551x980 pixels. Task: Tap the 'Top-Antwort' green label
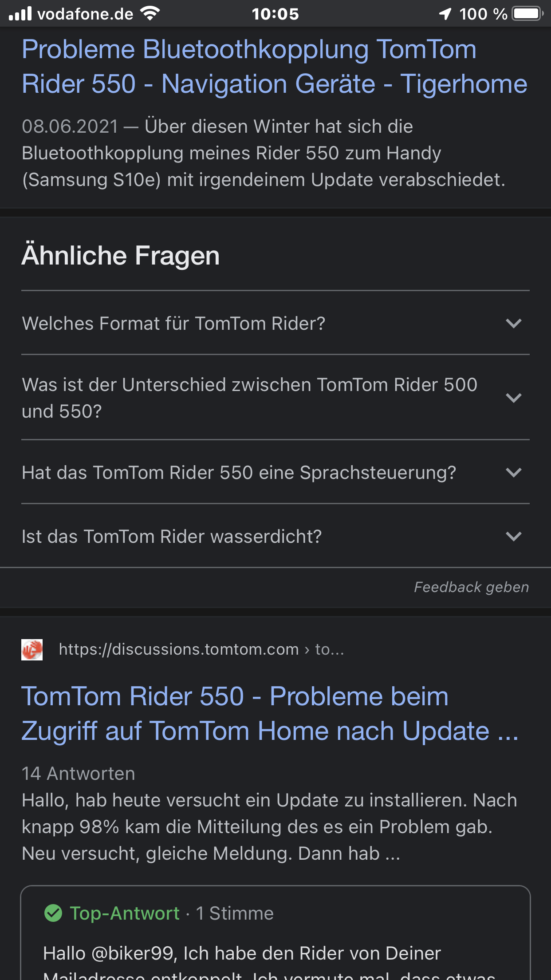click(125, 913)
